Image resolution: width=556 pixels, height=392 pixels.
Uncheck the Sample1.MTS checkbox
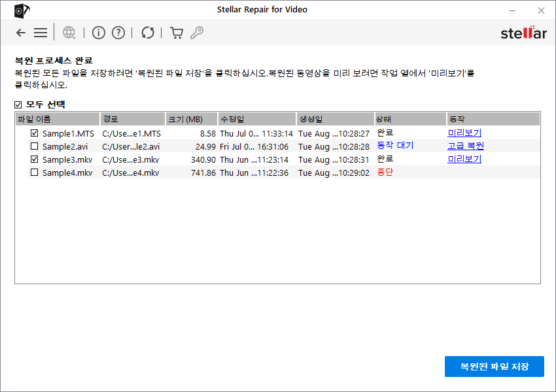(x=35, y=133)
